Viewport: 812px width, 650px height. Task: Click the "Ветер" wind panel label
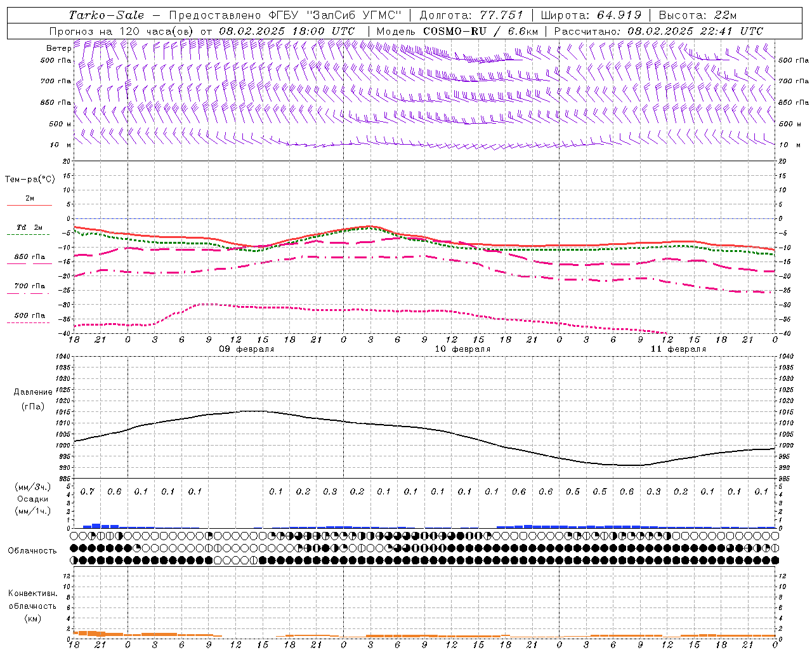pos(58,48)
